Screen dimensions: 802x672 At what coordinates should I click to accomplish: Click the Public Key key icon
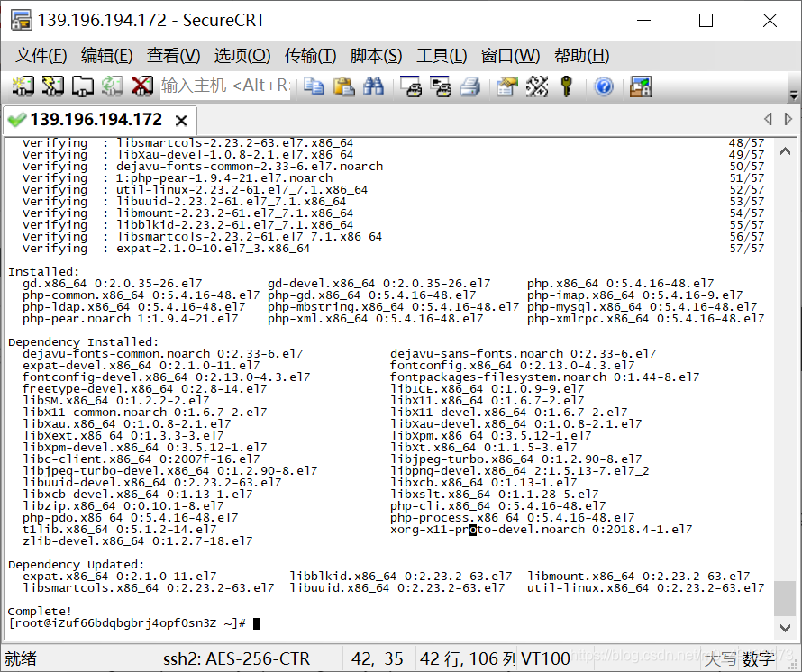pos(566,86)
